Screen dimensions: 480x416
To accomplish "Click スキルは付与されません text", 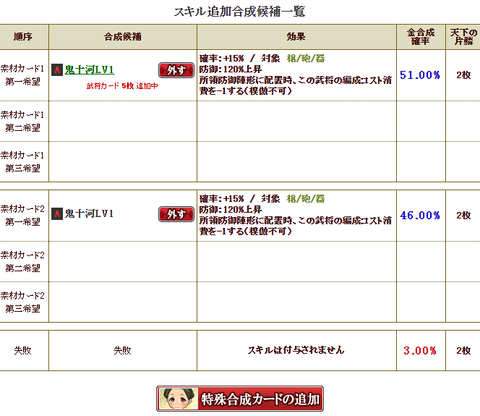I will point(296,350).
